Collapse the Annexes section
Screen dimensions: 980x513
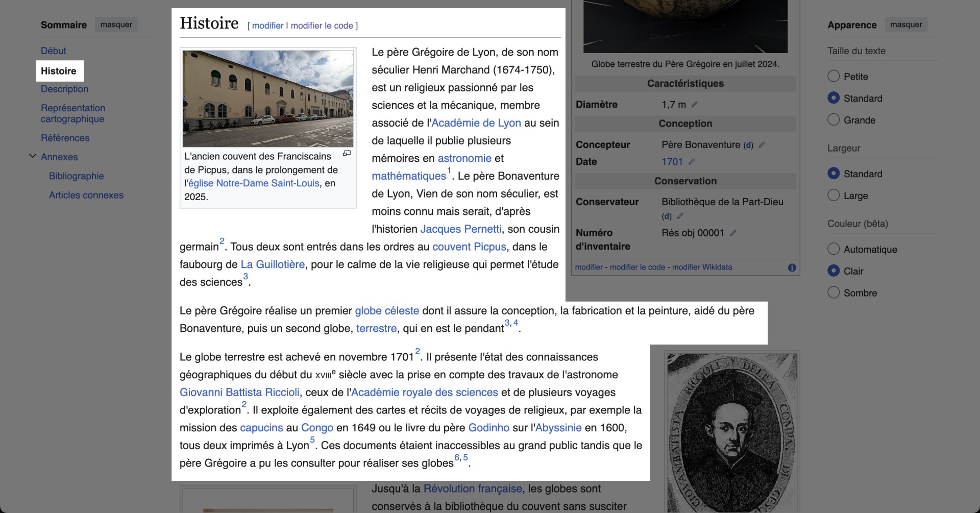(x=32, y=156)
